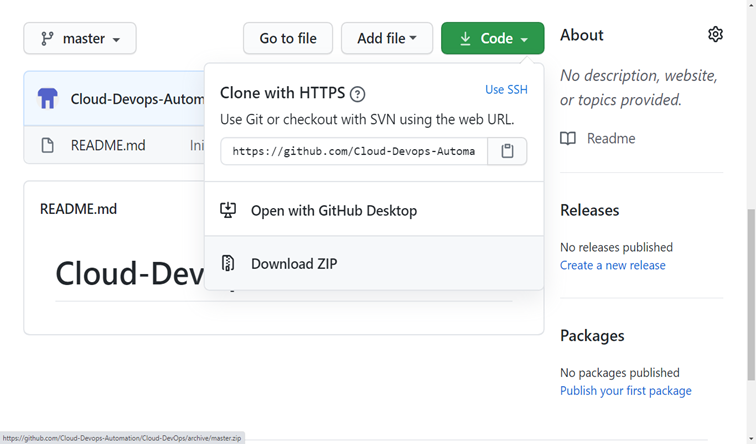756x444 pixels.
Task: Open README.md file in file list
Action: (108, 145)
